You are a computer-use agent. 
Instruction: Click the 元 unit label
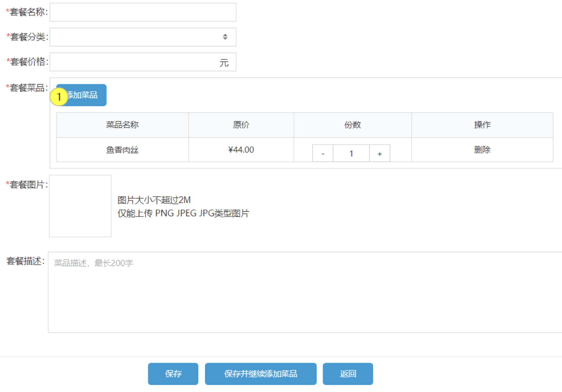click(224, 63)
